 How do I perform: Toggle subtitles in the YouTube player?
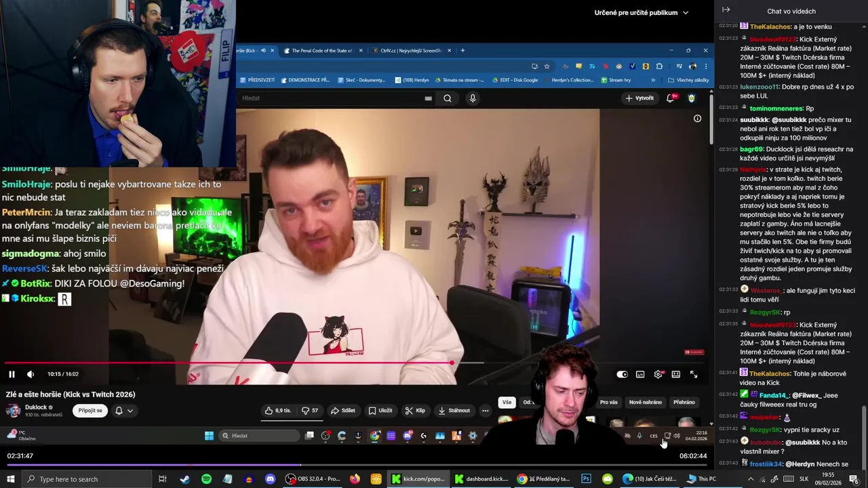(640, 374)
